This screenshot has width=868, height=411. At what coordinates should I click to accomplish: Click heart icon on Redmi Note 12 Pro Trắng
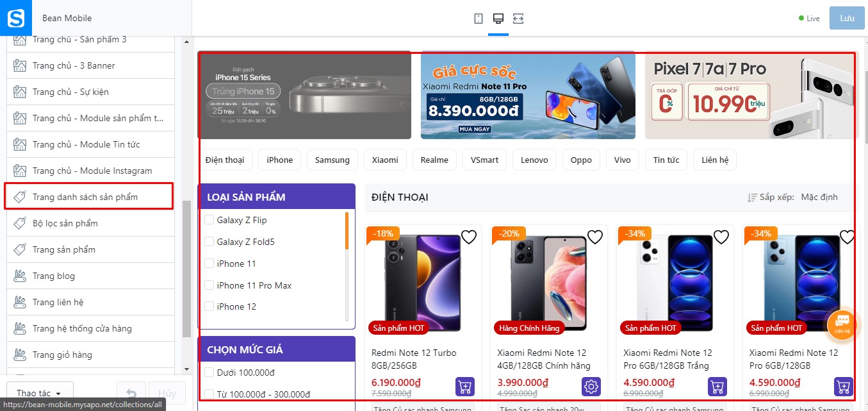coord(721,237)
